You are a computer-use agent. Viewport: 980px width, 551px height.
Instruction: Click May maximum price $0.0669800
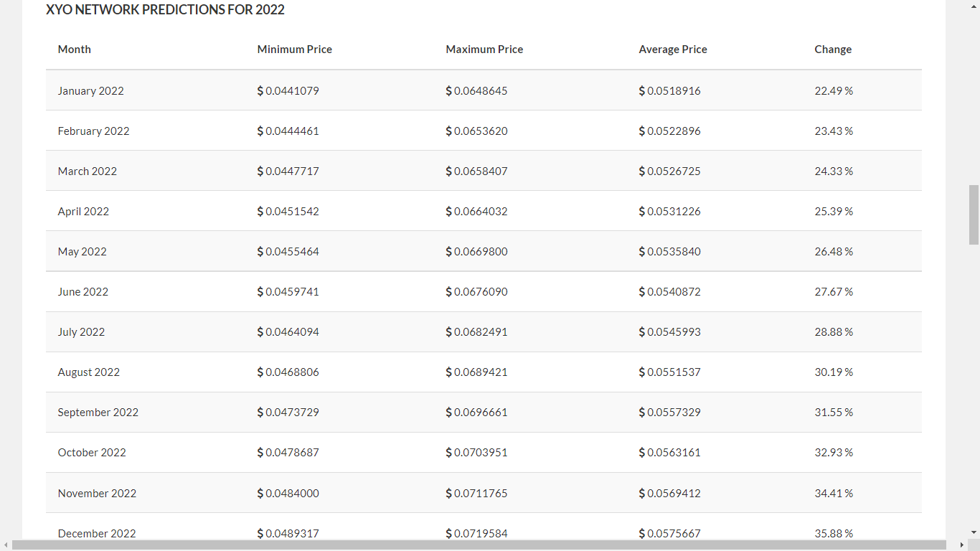pos(477,252)
